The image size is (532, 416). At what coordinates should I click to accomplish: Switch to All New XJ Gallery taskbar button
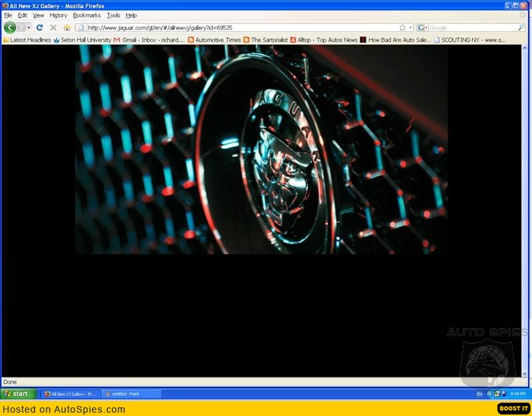coord(71,394)
